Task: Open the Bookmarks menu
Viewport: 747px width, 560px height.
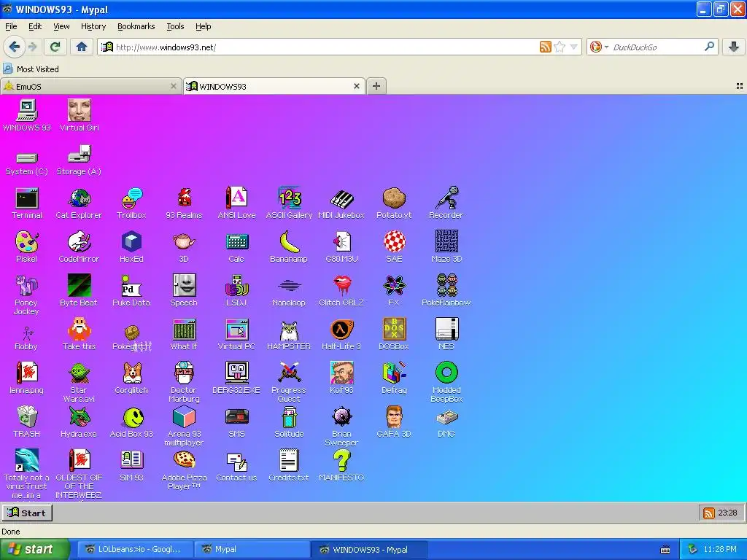Action: pyautogui.click(x=136, y=26)
